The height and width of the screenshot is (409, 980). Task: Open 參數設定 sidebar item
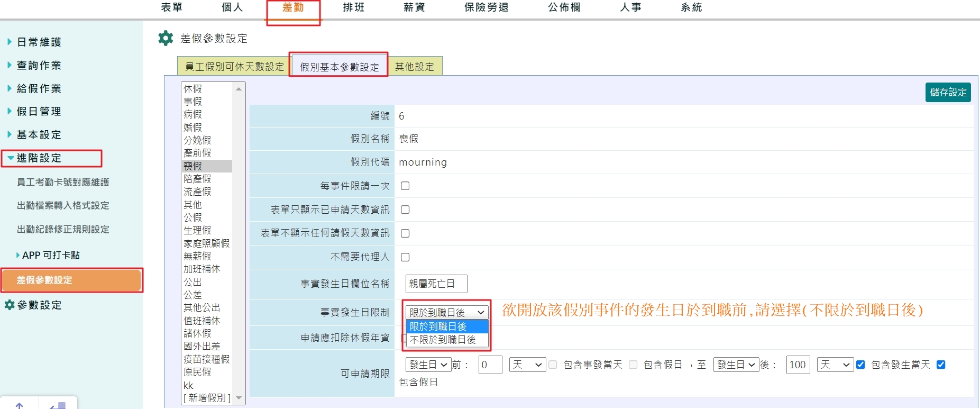40,305
